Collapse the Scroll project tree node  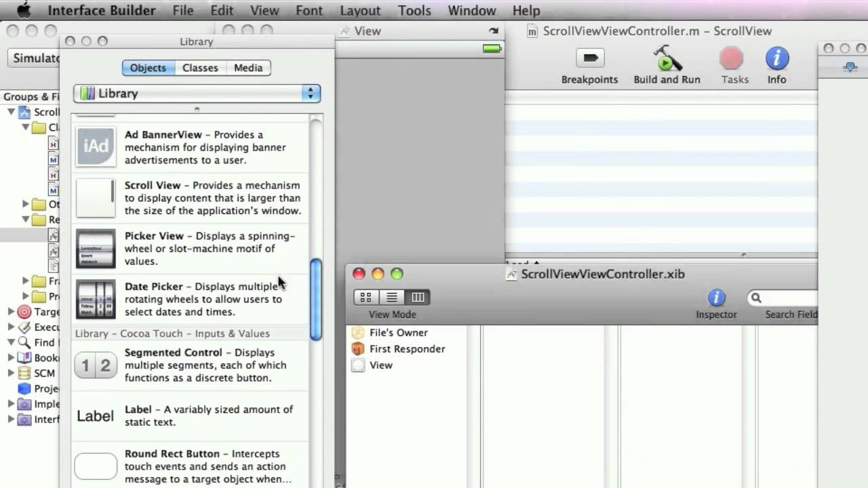pos(12,112)
